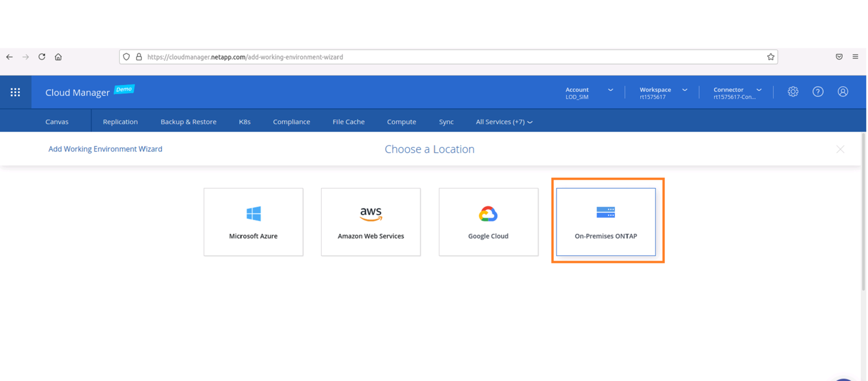868x381 pixels.
Task: Click the Add Working Environment Wizard link
Action: (105, 149)
